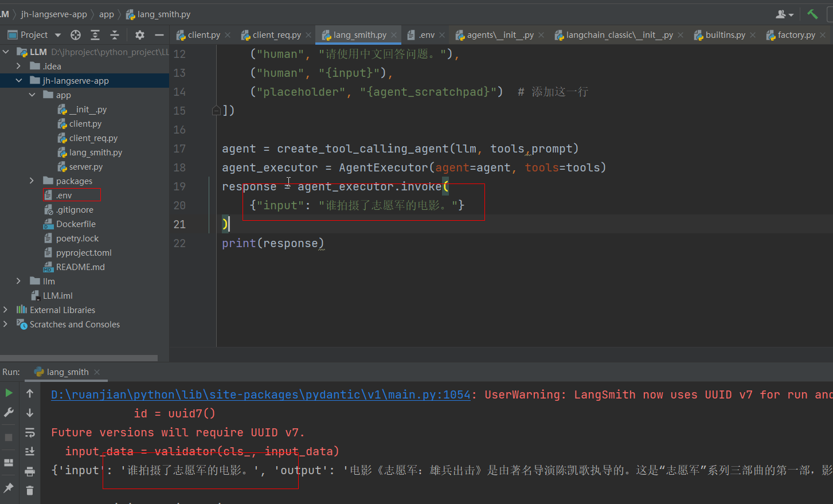Open run configuration wrench icon

coord(9,412)
